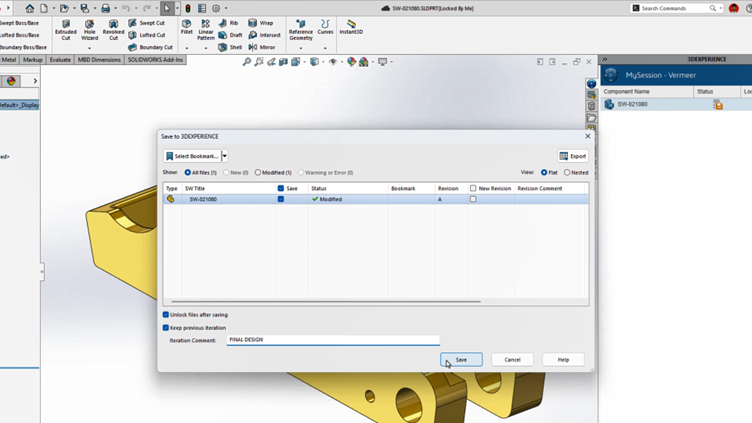The width and height of the screenshot is (752, 423).
Task: Click the Iteration Comment text field
Action: 333,340
